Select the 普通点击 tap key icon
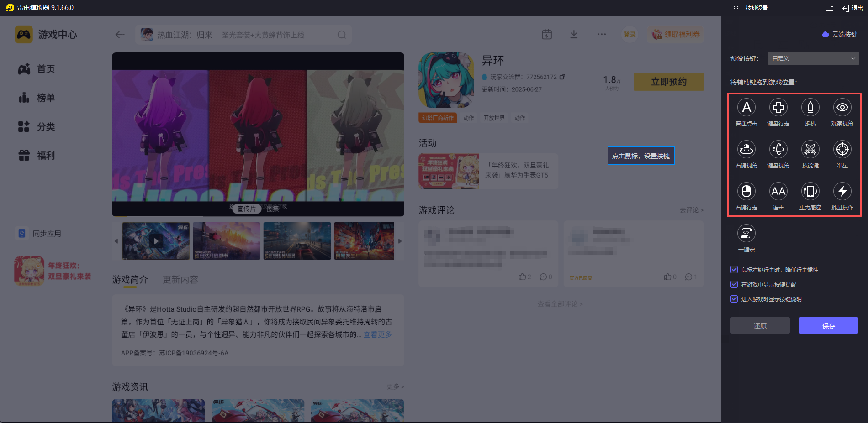Screen dimensions: 868x423 tap(746, 108)
